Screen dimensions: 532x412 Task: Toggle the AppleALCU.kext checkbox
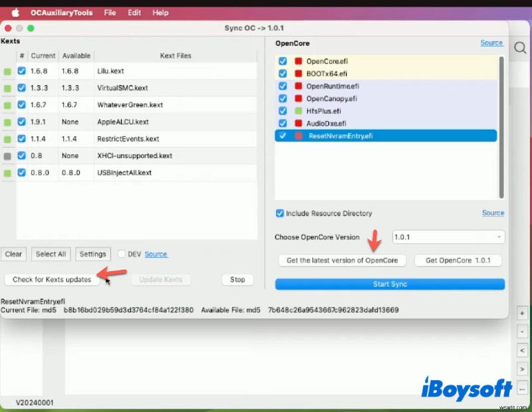tap(21, 122)
